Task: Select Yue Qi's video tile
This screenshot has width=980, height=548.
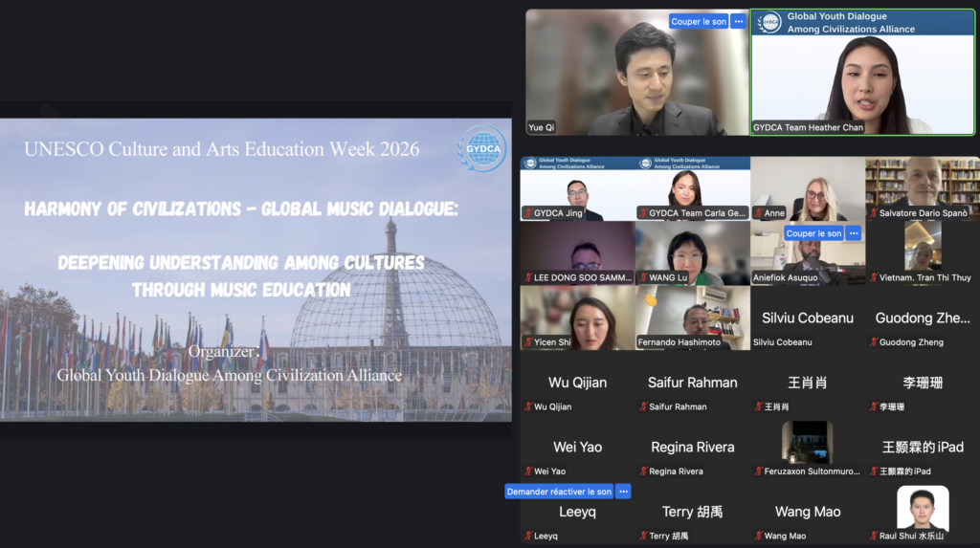Action: tap(636, 72)
